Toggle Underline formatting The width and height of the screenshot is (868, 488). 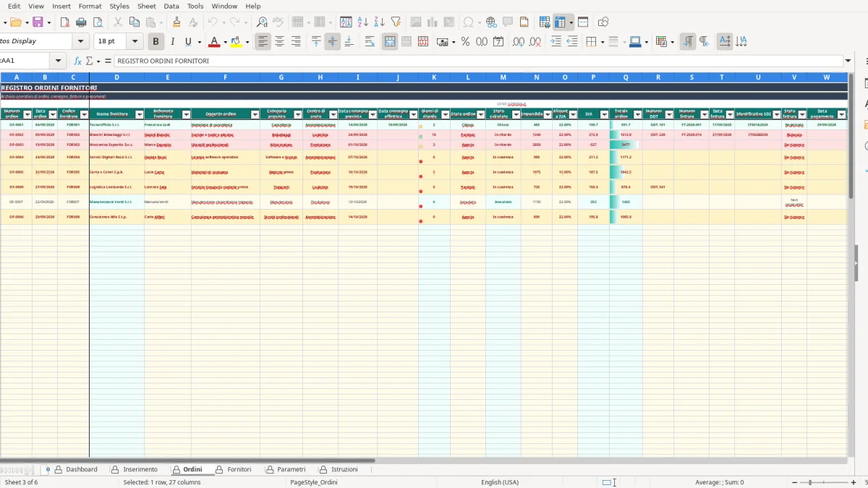coord(189,42)
